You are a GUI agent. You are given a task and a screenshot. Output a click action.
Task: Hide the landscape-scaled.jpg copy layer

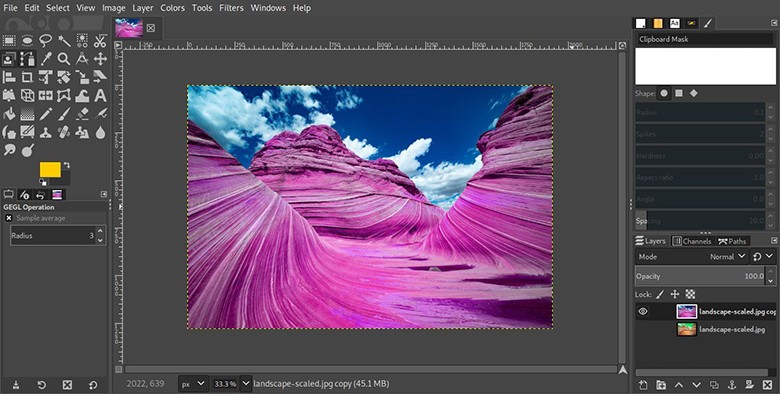point(643,311)
